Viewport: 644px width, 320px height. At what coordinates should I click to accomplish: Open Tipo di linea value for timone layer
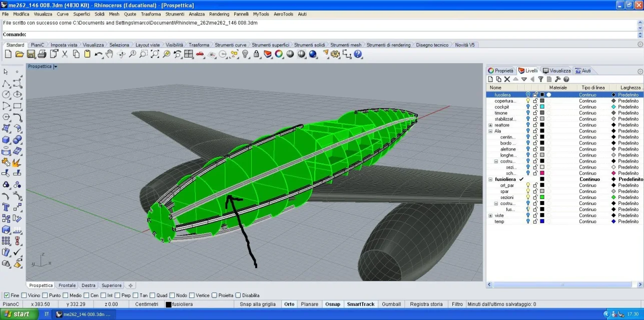(x=588, y=113)
